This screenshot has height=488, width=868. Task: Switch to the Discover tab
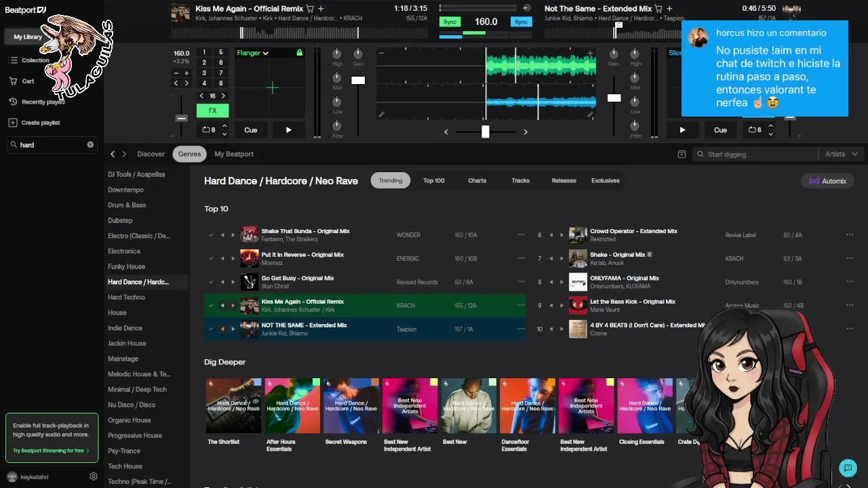pyautogui.click(x=151, y=154)
